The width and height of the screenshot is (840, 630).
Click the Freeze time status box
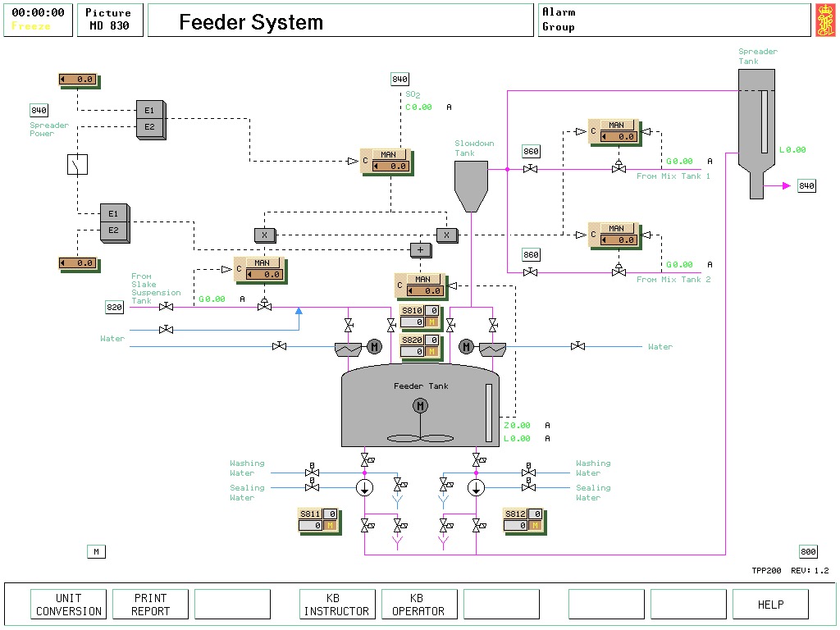click(38, 20)
